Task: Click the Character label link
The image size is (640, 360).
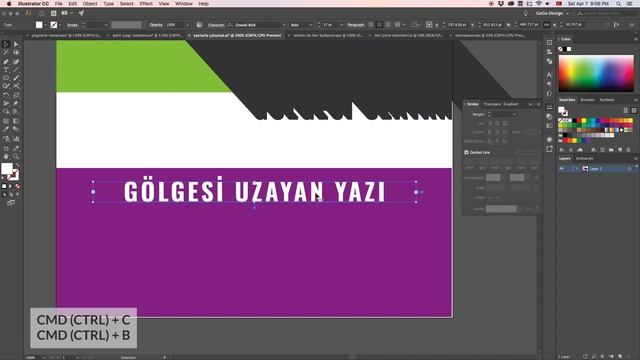Action: click(216, 25)
